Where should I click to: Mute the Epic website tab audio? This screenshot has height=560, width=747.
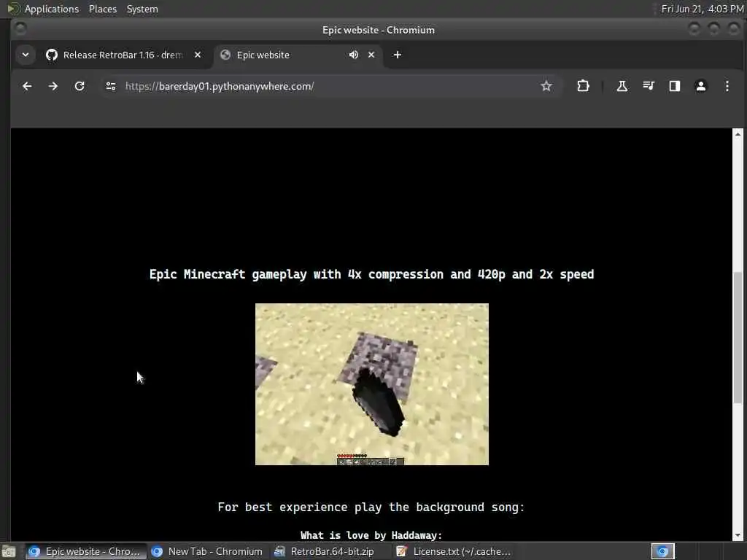(354, 55)
